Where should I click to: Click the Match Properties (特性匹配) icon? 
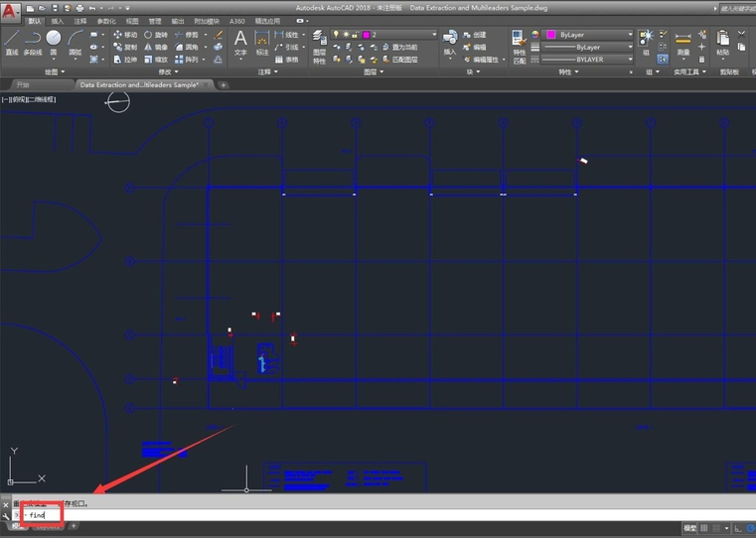519,47
